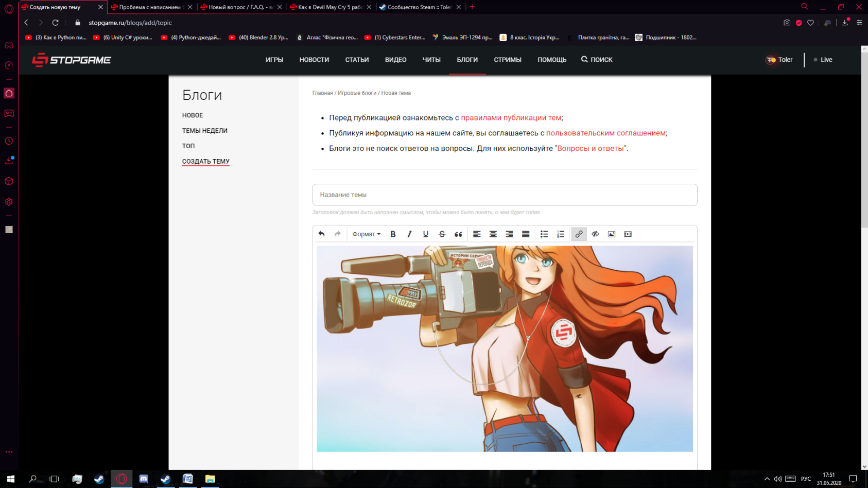Insert image into post
Screen dimensions: 868x488
click(x=612, y=234)
